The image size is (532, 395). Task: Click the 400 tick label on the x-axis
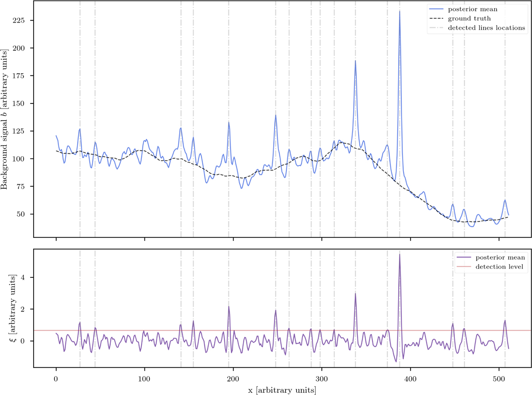(411, 379)
